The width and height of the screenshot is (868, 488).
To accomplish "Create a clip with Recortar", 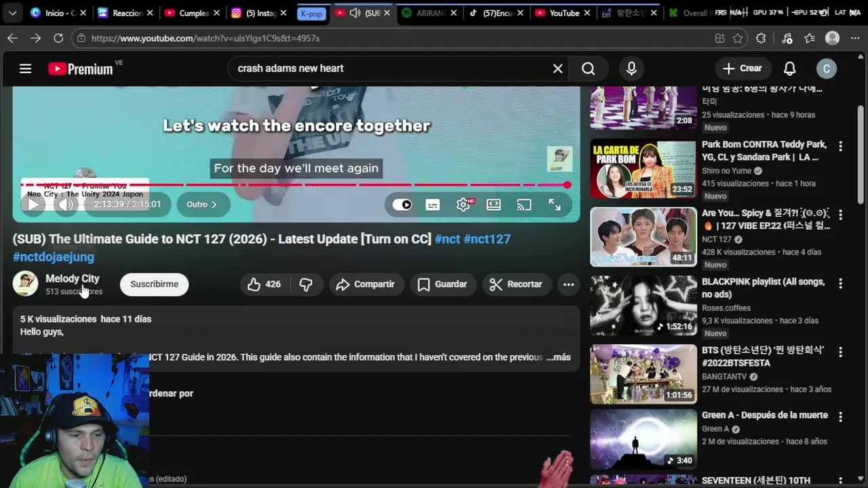I will pyautogui.click(x=517, y=285).
